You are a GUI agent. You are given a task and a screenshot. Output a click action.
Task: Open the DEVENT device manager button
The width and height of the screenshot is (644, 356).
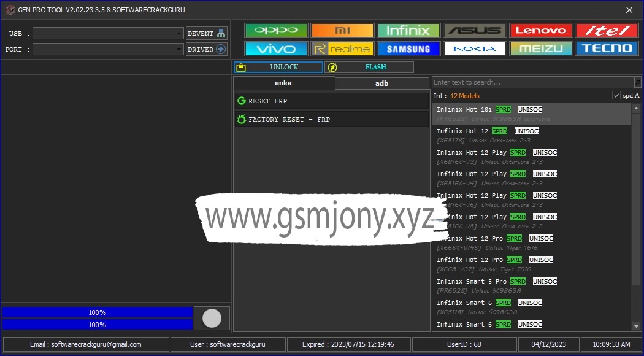pyautogui.click(x=207, y=33)
